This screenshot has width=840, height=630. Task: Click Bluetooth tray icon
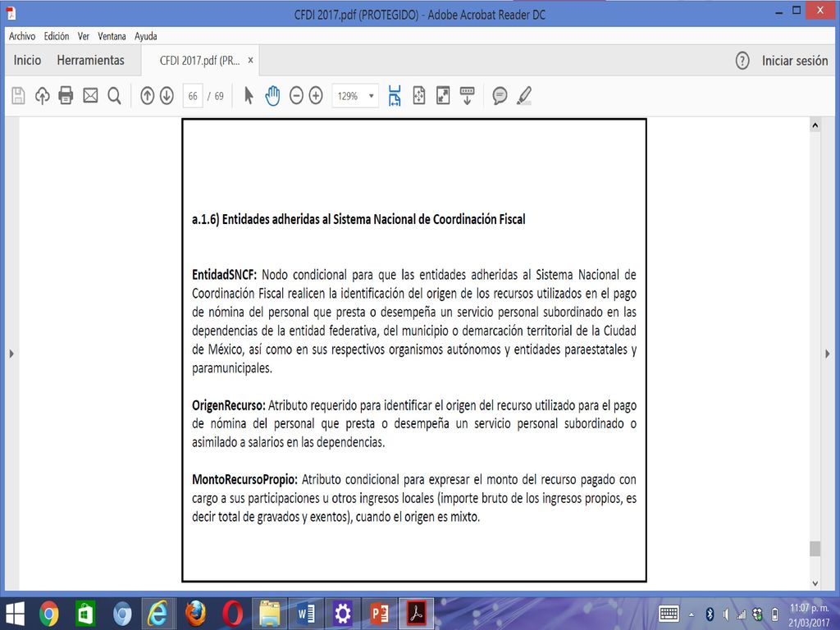[710, 614]
